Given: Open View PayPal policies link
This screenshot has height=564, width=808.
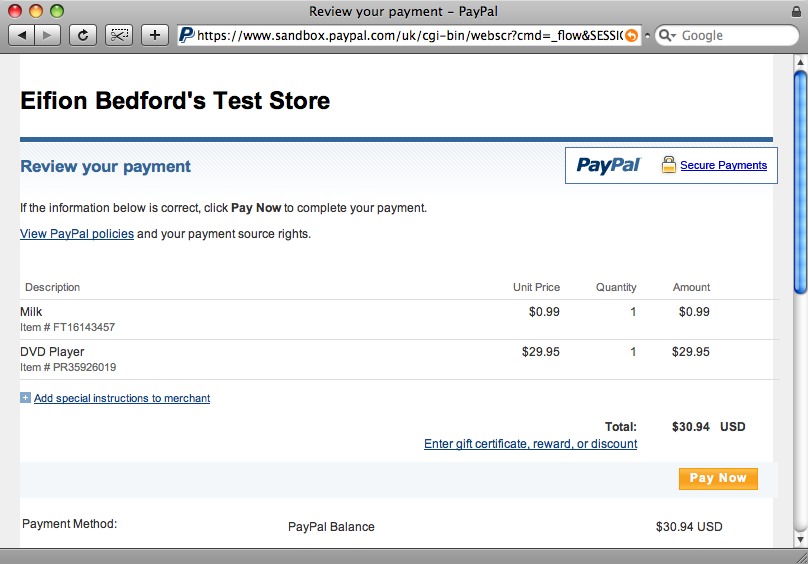Looking at the screenshot, I should pyautogui.click(x=77, y=234).
